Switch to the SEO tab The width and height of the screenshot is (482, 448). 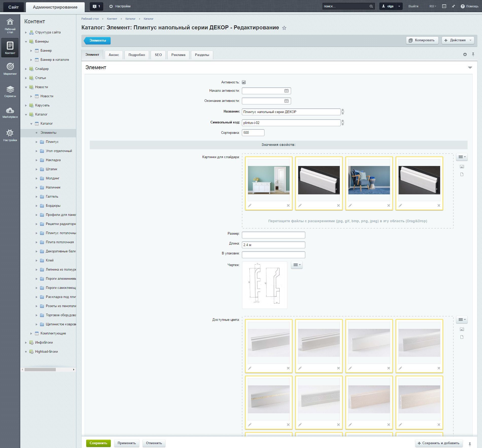tap(158, 55)
